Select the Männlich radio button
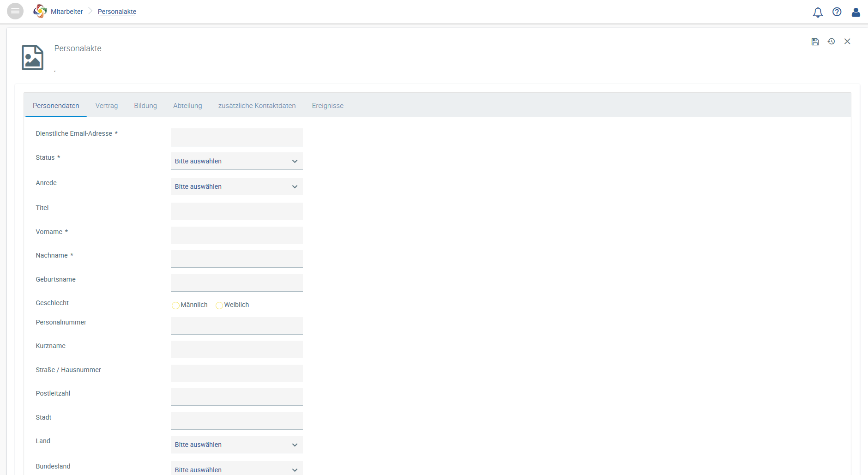Viewport: 868px width, 475px height. 175,305
